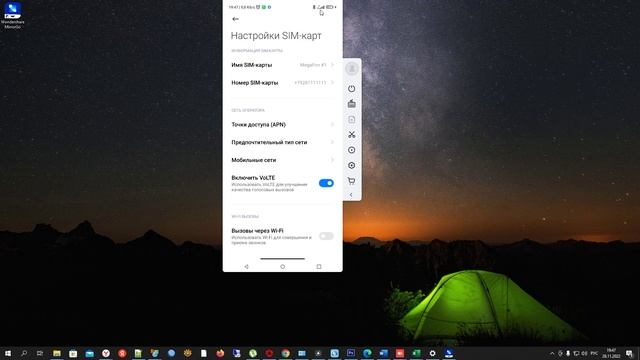Screen dimensions: 640x360
Task: Launch Microsoft Edge from the taskbar
Action: [367, 353]
